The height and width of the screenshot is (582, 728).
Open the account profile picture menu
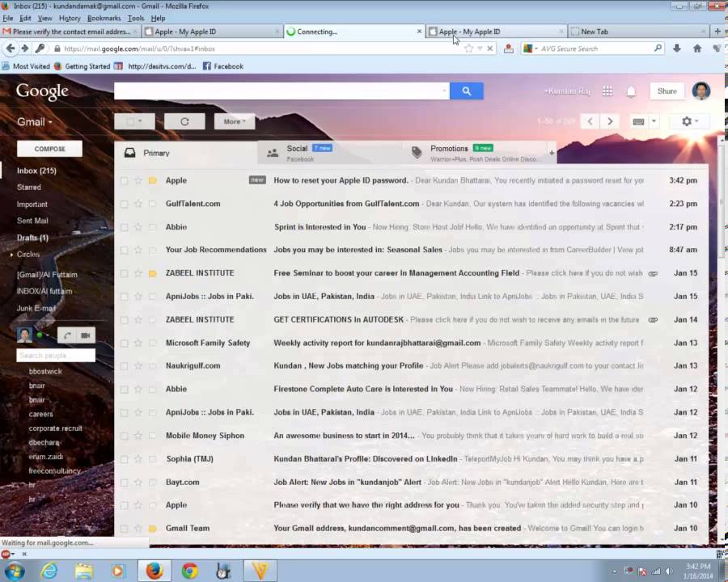point(701,91)
